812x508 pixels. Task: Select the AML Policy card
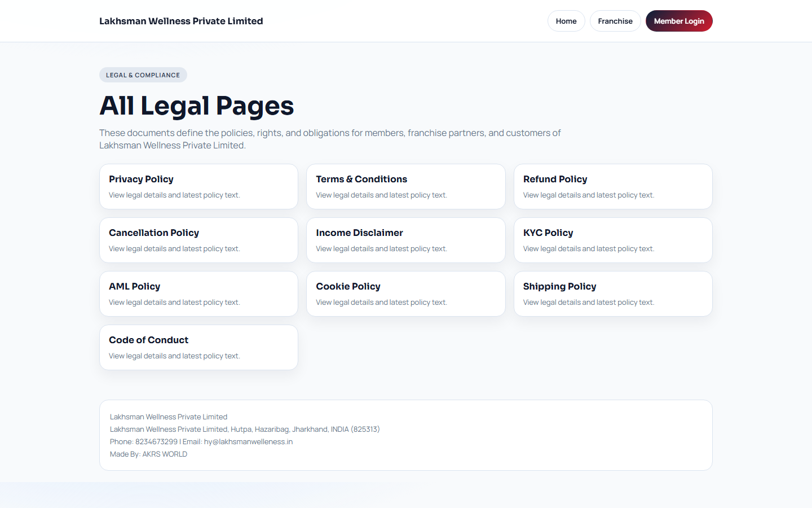click(198, 294)
